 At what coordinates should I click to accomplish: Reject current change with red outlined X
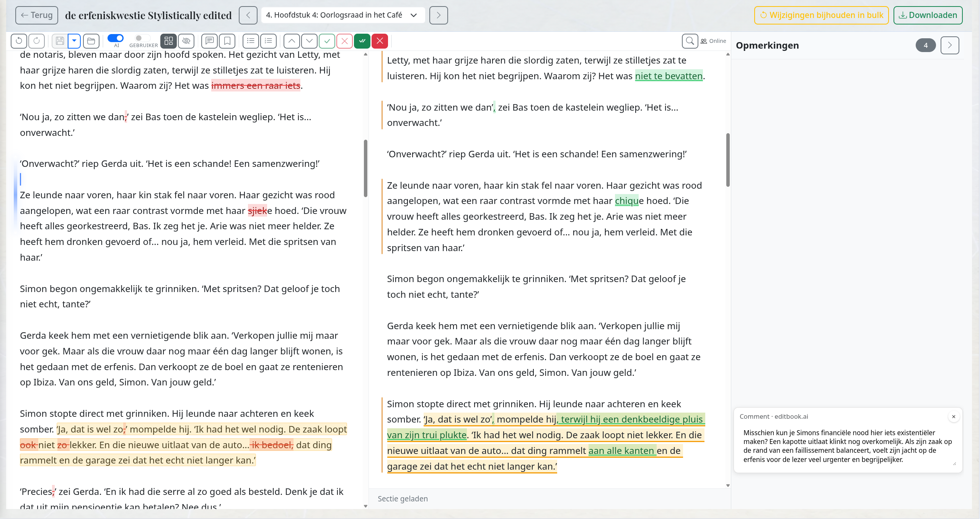coord(344,41)
